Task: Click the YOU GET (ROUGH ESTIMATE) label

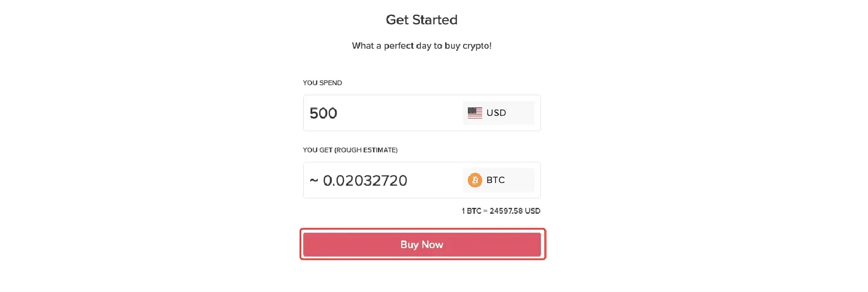Action: [x=350, y=150]
